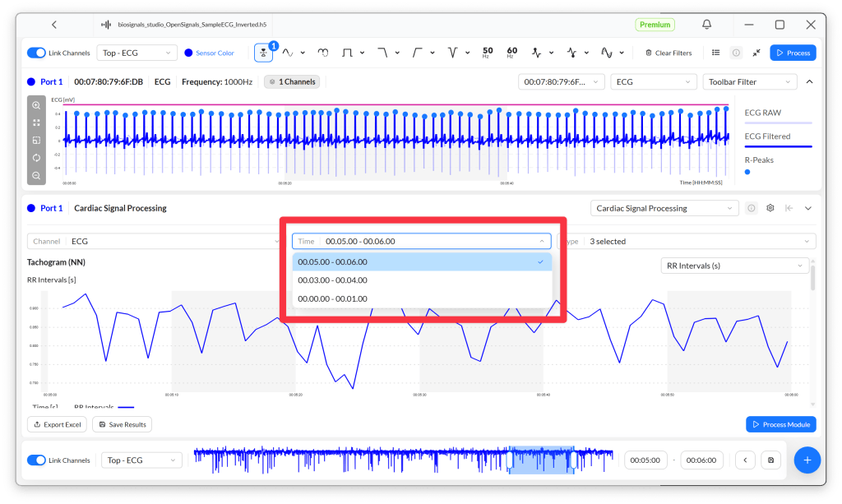Reset the ECG chart with the refresh icon
Viewport: 842px width, 504px height.
tap(36, 158)
